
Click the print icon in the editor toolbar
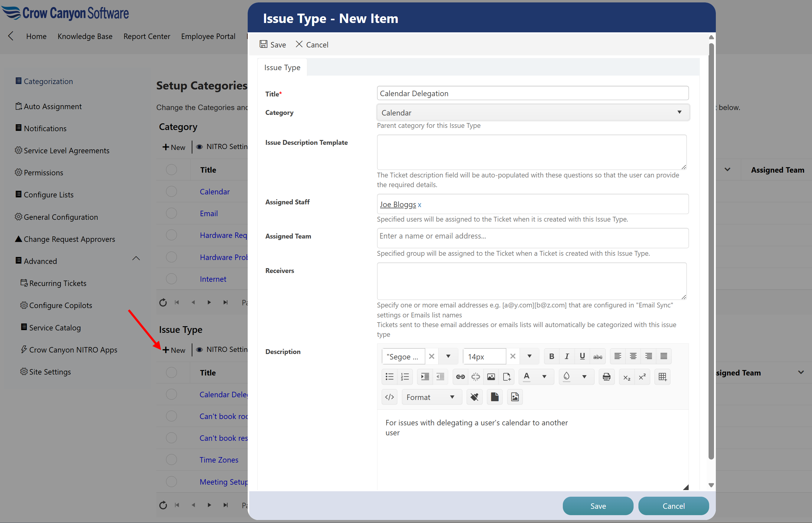point(606,377)
